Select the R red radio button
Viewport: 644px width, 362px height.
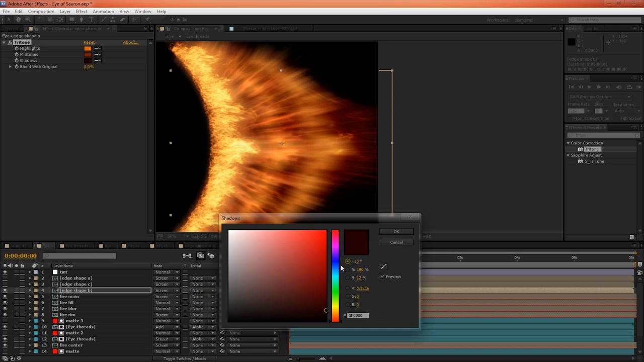tap(348, 288)
